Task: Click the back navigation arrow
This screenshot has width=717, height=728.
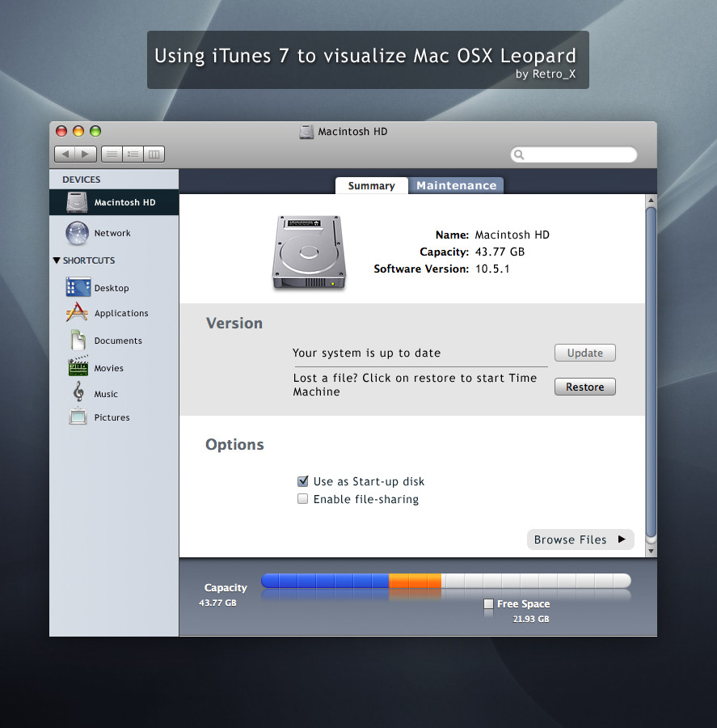Action: coord(65,154)
